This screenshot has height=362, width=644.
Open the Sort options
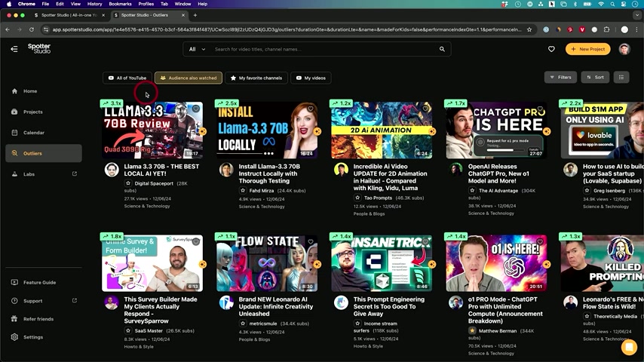click(x=595, y=77)
